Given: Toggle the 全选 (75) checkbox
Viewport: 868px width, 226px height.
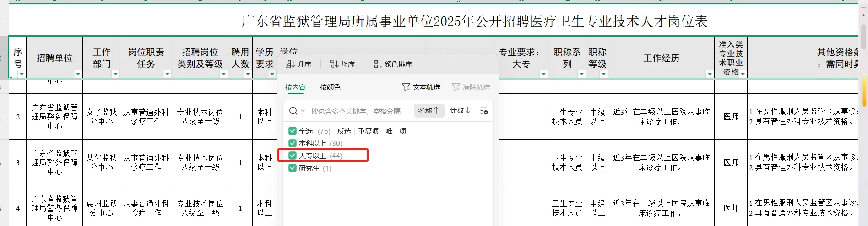Looking at the screenshot, I should pos(293,131).
